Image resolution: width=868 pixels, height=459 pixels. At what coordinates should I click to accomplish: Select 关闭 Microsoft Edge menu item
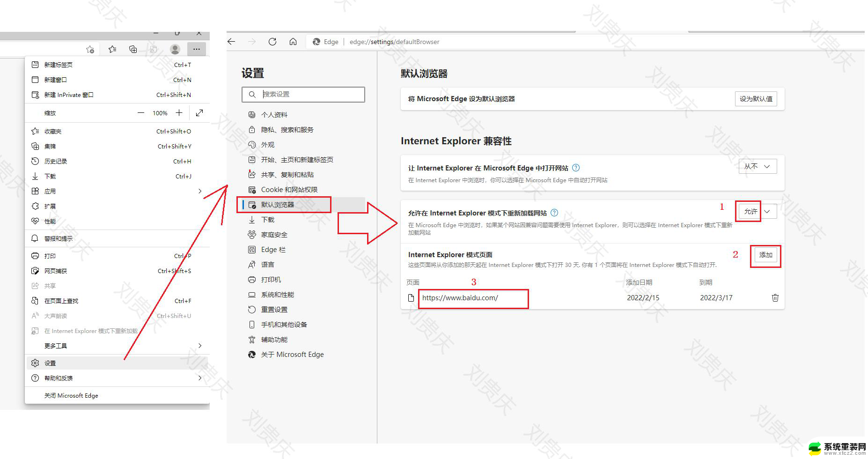coord(117,395)
